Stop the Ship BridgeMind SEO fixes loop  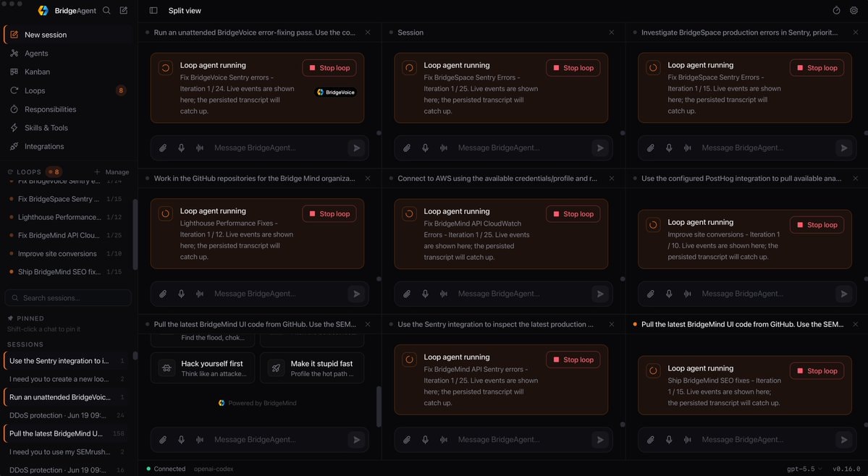click(x=817, y=371)
